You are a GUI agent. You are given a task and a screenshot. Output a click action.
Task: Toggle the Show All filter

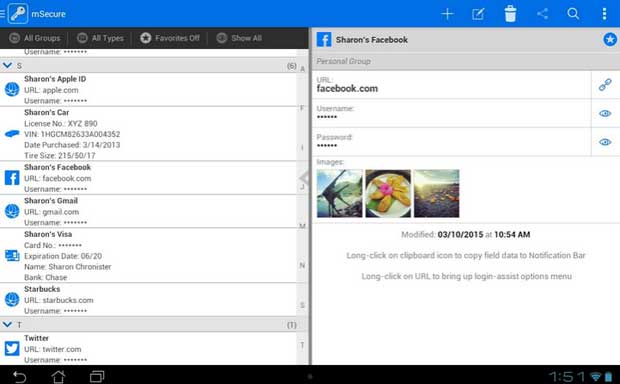(x=239, y=38)
